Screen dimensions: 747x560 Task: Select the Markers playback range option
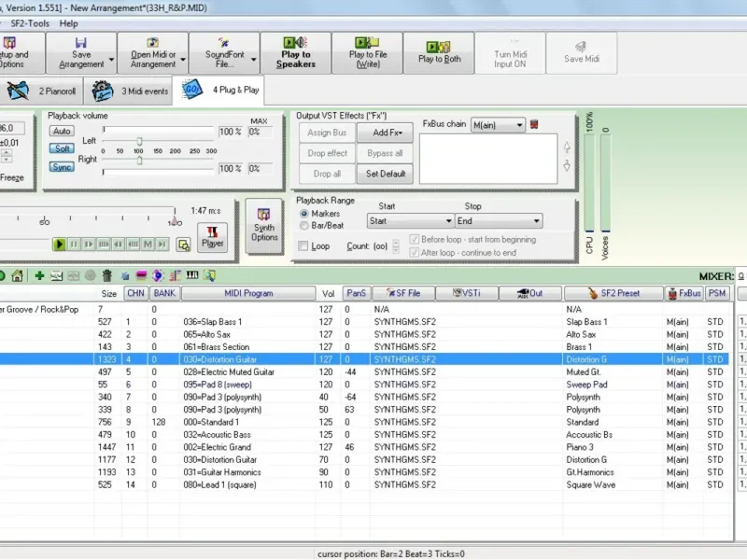(304, 214)
